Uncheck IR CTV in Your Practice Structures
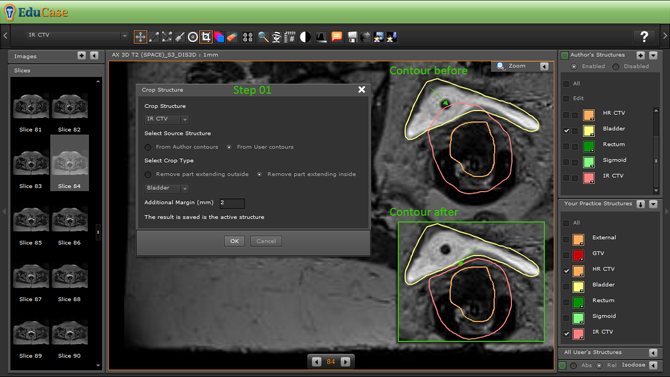 point(566,333)
